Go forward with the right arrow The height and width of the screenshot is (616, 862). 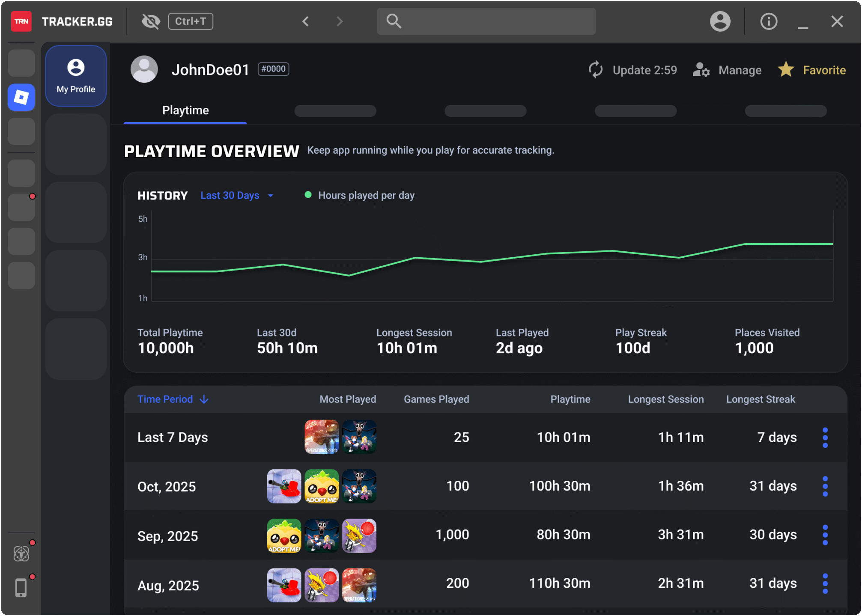(340, 21)
